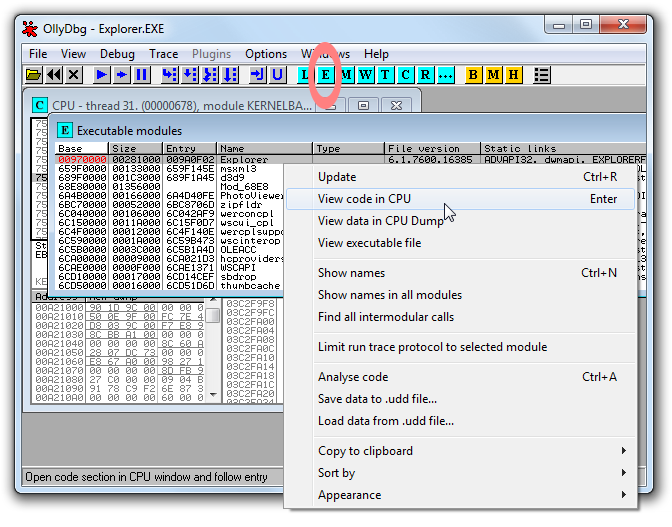The height and width of the screenshot is (527, 672).
Task: Open the Debug menu
Action: [117, 54]
